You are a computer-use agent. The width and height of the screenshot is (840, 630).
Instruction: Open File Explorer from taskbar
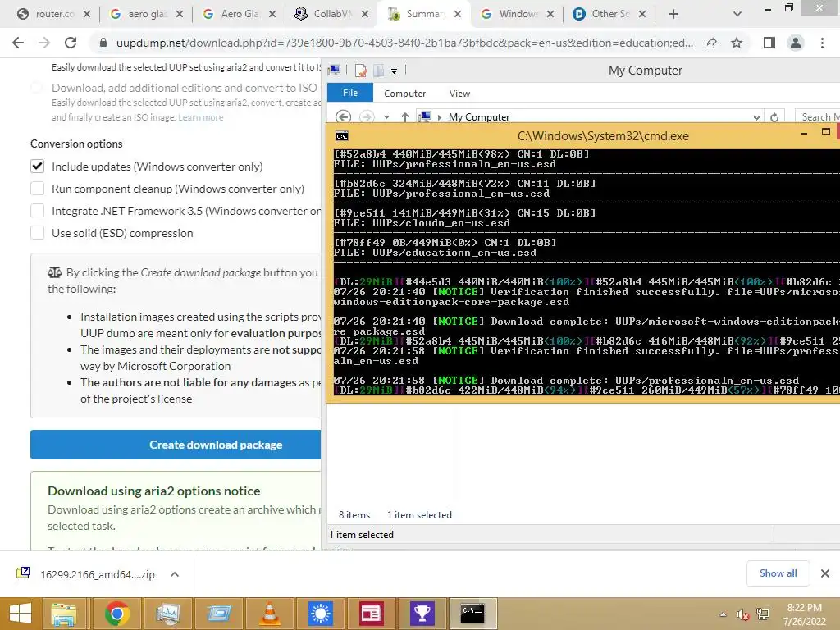63,614
